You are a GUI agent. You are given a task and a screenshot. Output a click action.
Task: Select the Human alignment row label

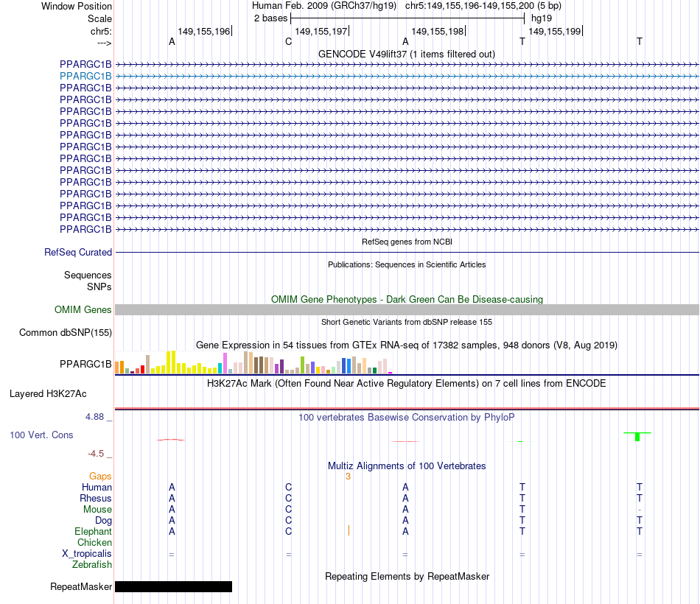pos(97,487)
